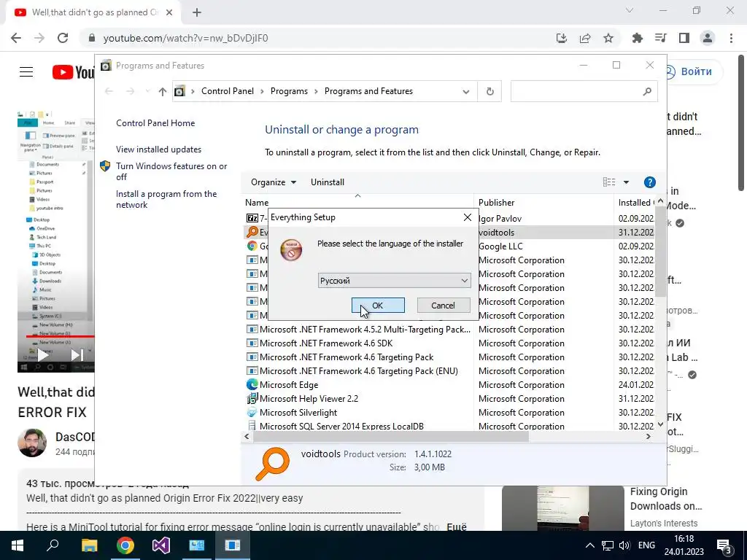
Task: Play the YouTube video
Action: pos(43,355)
